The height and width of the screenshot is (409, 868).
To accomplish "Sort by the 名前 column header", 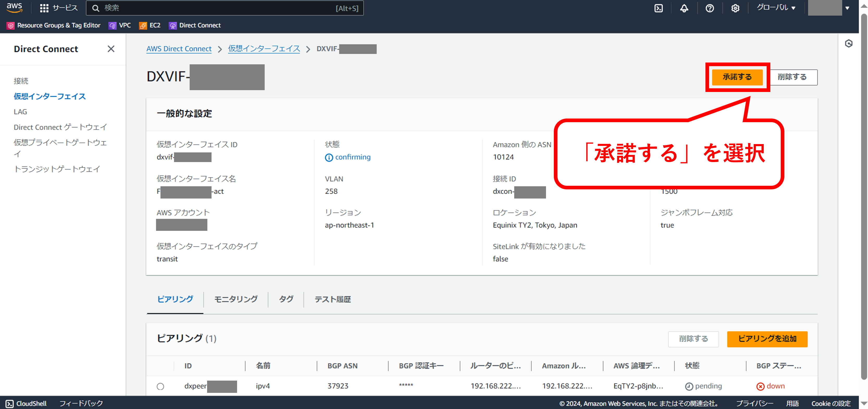I will pyautogui.click(x=263, y=366).
